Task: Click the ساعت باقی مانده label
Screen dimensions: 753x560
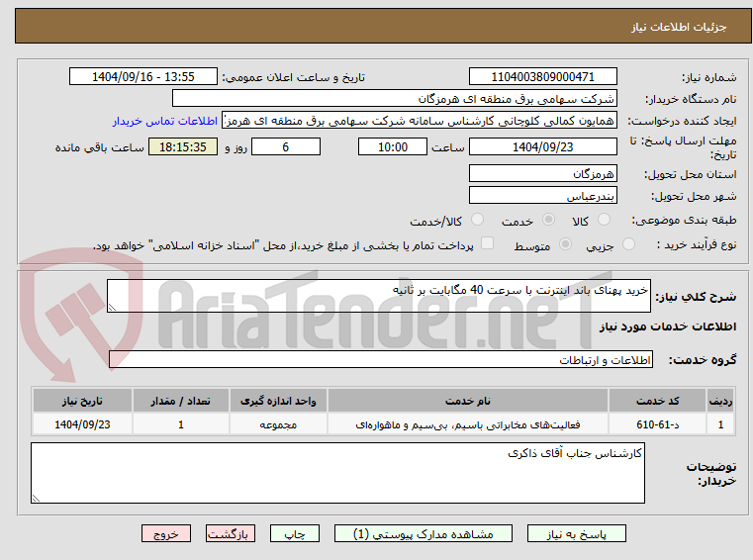Action: click(99, 147)
